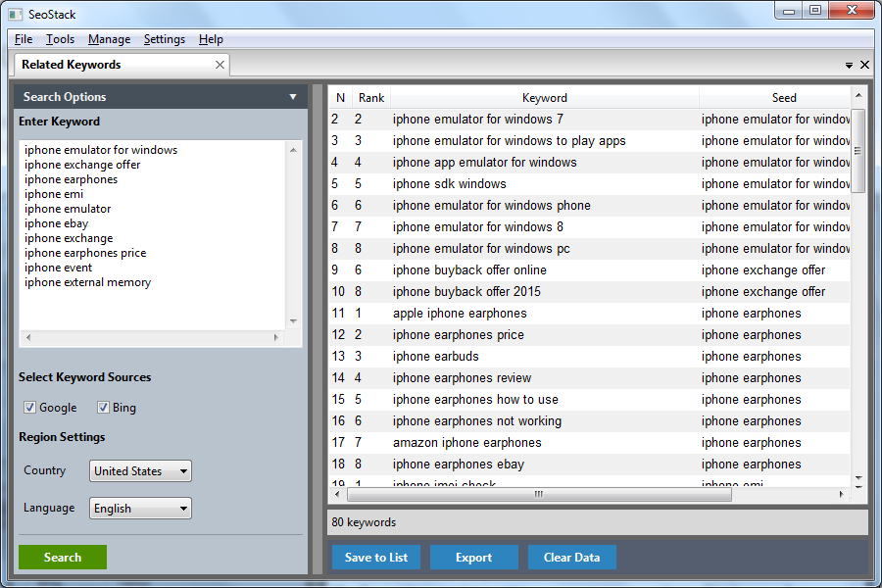Open the Settings menu
882x588 pixels.
[164, 39]
